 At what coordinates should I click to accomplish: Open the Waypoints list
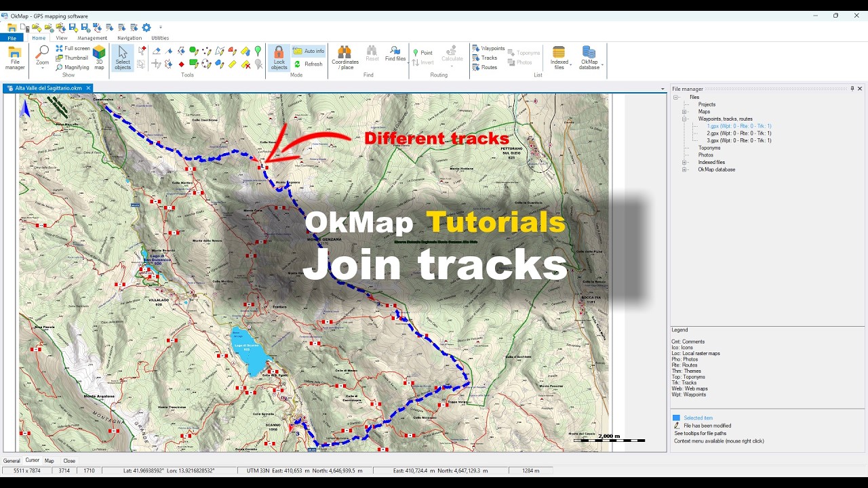[x=488, y=49]
